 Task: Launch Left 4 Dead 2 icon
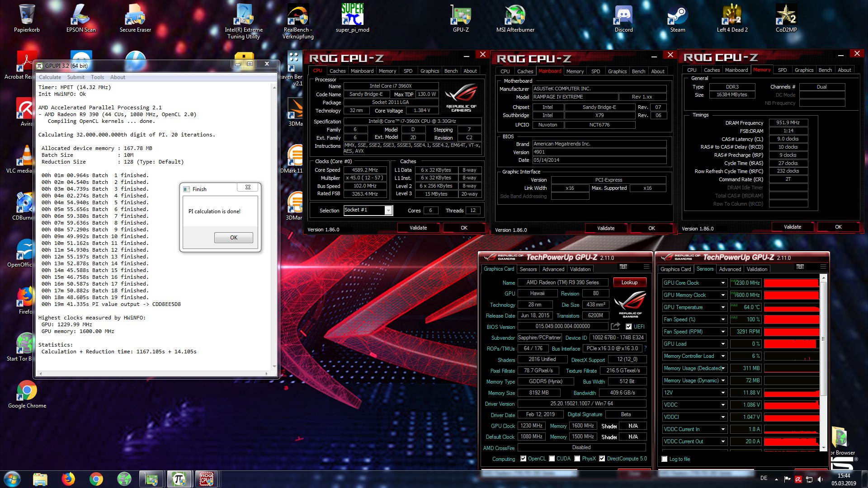(732, 18)
